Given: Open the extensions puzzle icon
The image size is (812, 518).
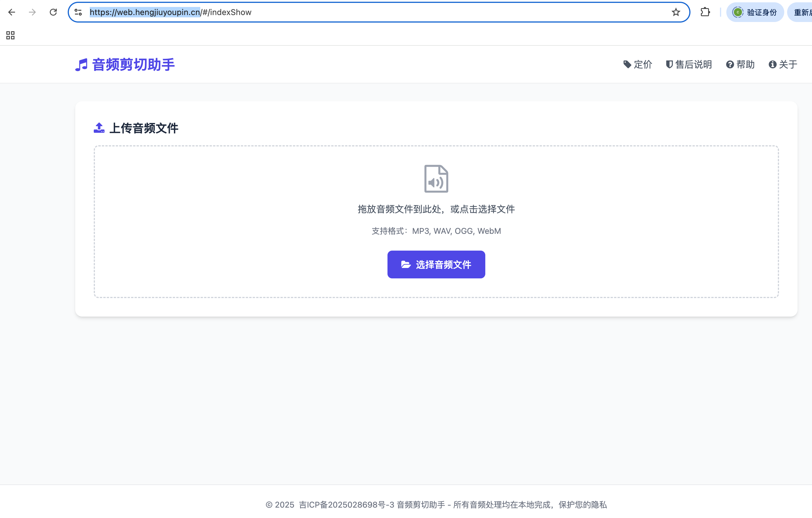Looking at the screenshot, I should 705,12.
